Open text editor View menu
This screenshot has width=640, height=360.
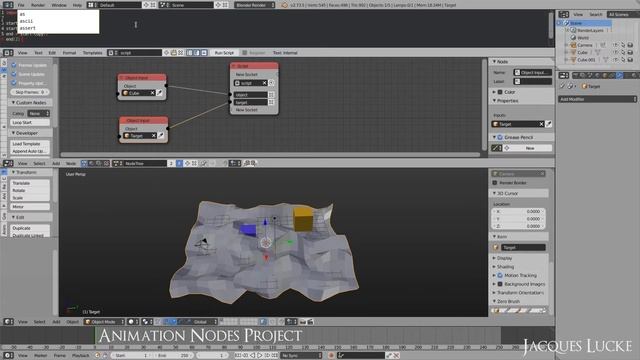(x=22, y=53)
